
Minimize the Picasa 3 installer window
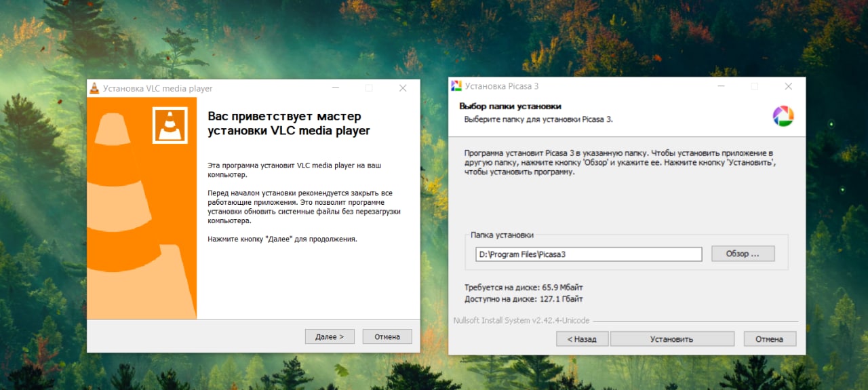coord(722,86)
